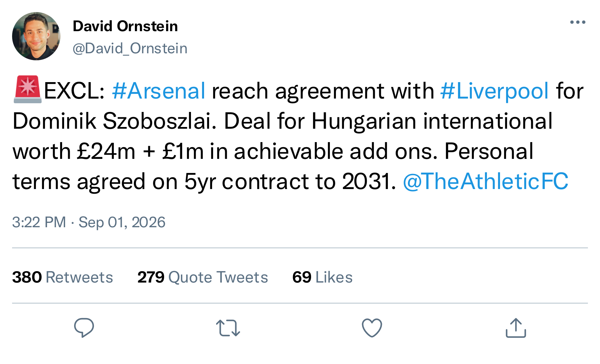Click the red siren emoji
Viewport: 600px width, 364px height.
(28, 89)
